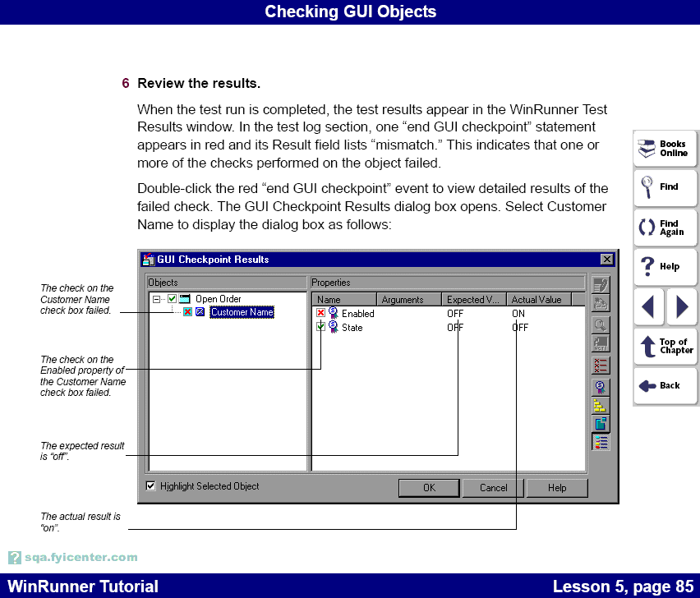Click the sqa.fyicenter.com link

point(81,558)
